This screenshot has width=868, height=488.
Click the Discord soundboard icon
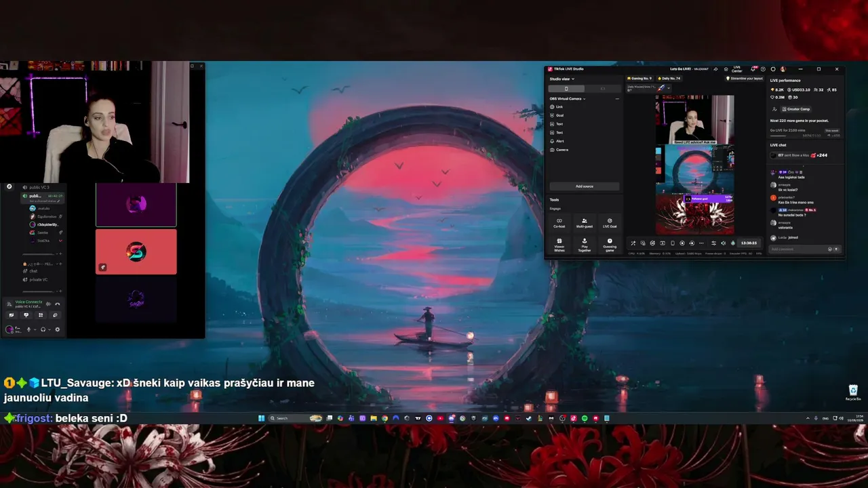56,315
